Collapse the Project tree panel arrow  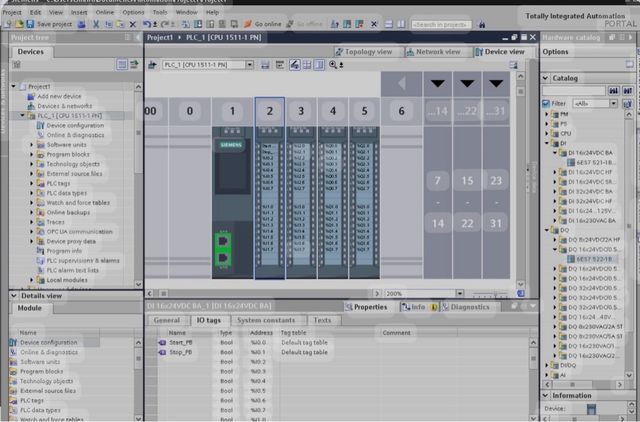(x=138, y=38)
